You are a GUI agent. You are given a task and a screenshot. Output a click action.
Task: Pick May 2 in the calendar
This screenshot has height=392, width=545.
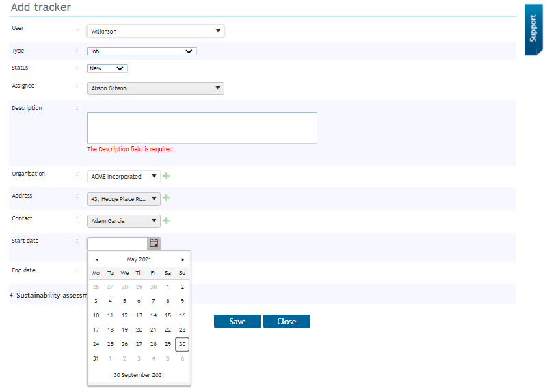(182, 287)
